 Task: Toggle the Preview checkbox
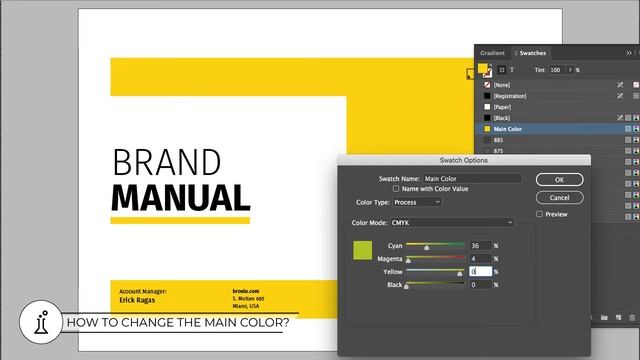point(539,214)
